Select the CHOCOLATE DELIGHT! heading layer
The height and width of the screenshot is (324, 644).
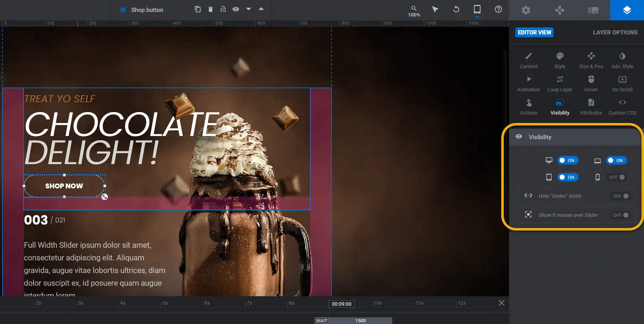[x=121, y=138]
